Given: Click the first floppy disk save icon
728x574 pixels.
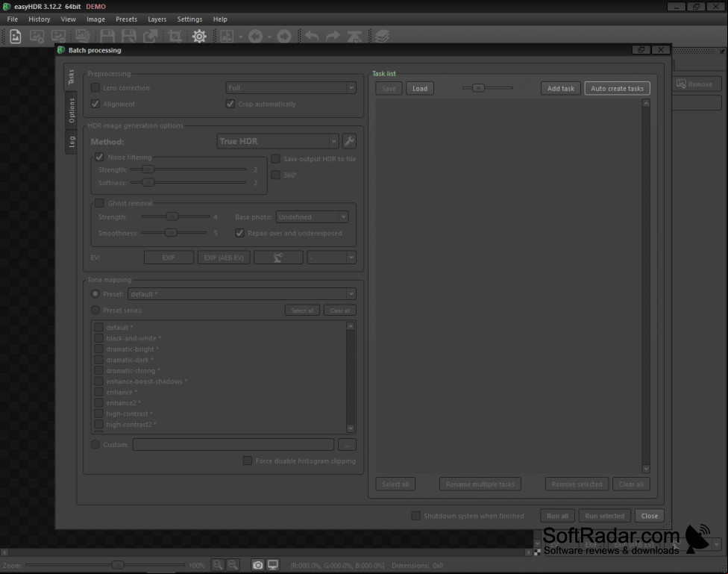Looking at the screenshot, I should (x=107, y=36).
